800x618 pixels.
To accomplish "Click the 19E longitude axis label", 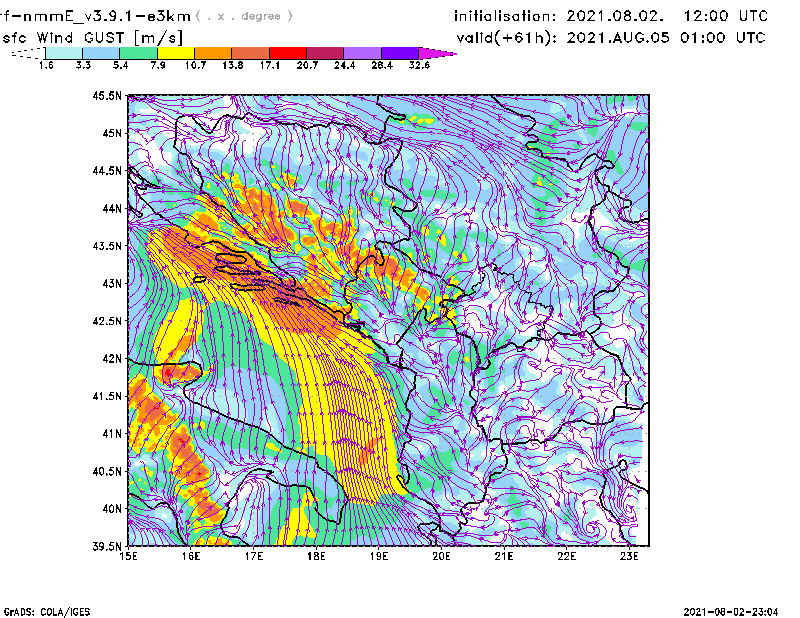I will click(379, 556).
